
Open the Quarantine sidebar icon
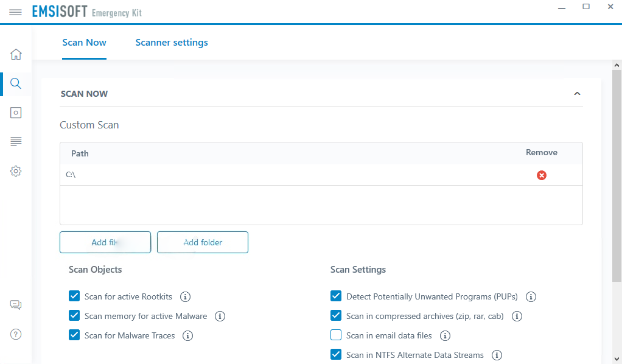[x=16, y=113]
